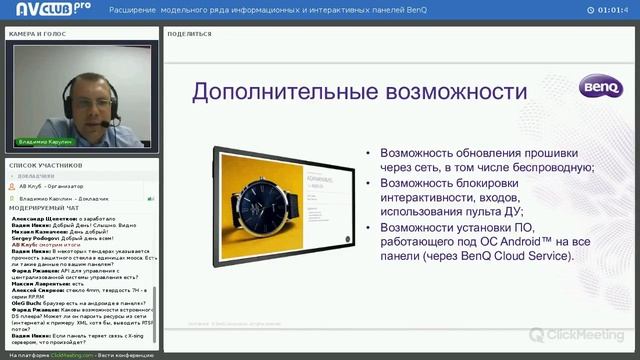Image resolution: width=640 pixels, height=360 pixels.
Task: Click the chat message 'Добрый День! Слышно. Видно'
Action: [74, 225]
